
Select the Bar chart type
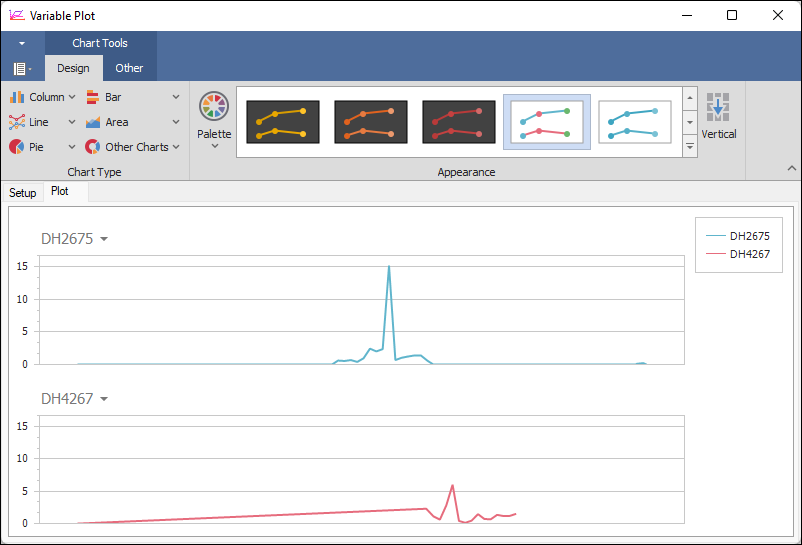pos(104,97)
